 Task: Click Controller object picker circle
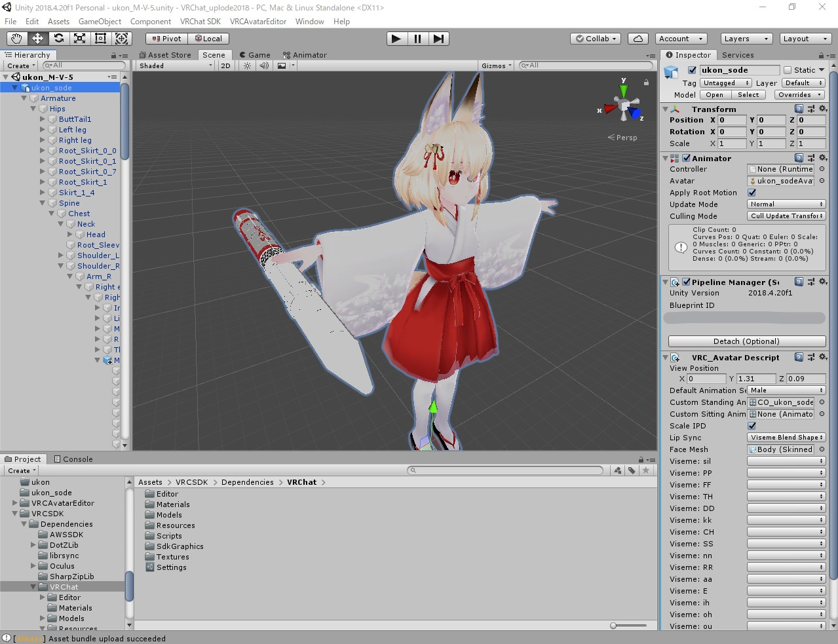tap(822, 169)
